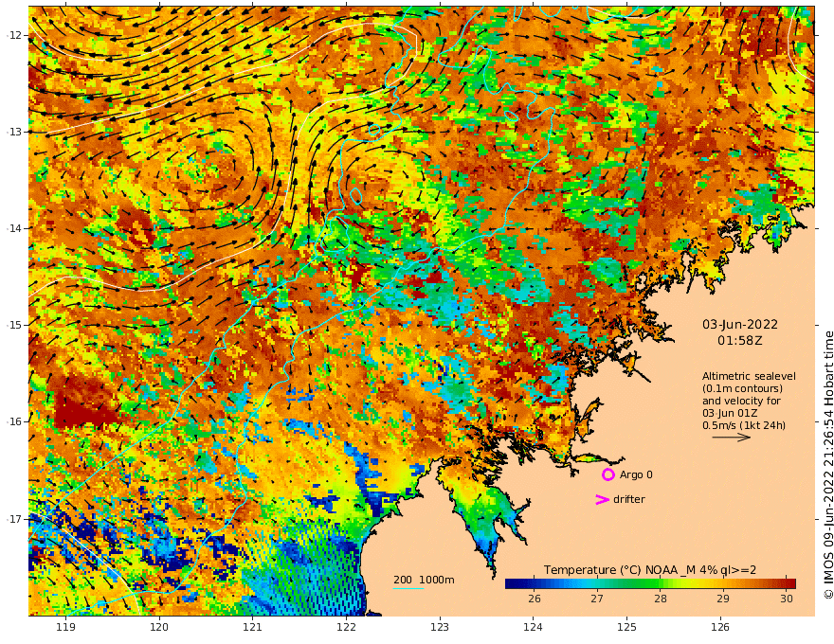Click longitude tick label 126
This screenshot has width=834, height=644.
pos(720,627)
